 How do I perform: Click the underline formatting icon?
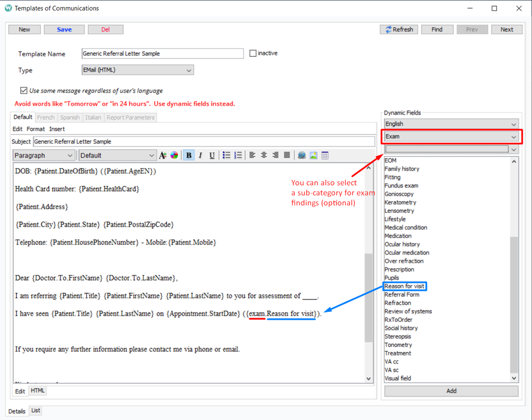212,156
